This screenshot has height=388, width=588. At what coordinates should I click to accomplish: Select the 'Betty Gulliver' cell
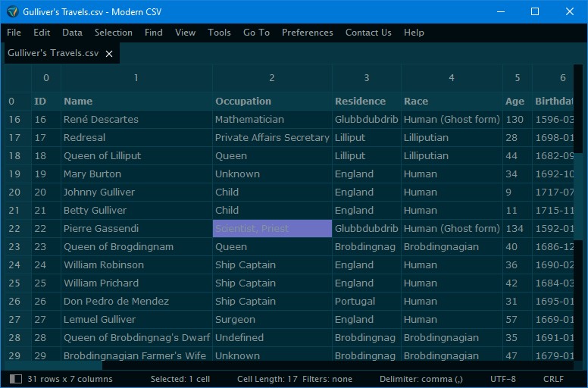click(x=136, y=211)
